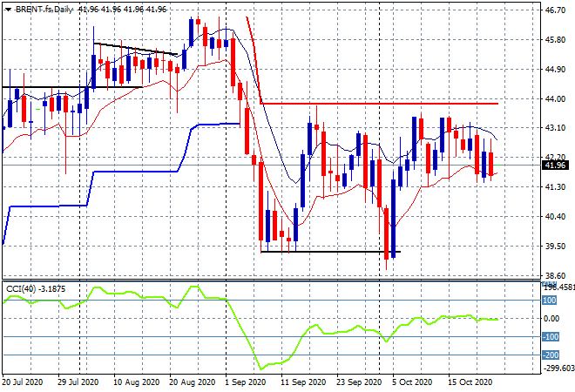Click the 38.60 price axis label
Viewport: 575px width, 392px height.
click(x=555, y=275)
